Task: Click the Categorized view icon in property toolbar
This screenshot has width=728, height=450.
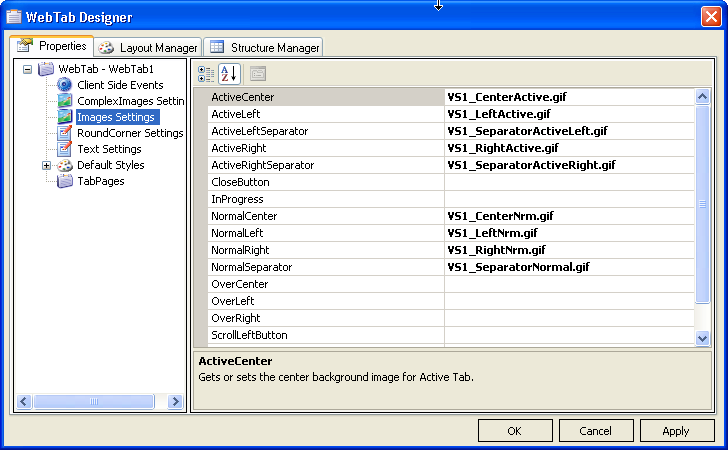Action: [206, 73]
